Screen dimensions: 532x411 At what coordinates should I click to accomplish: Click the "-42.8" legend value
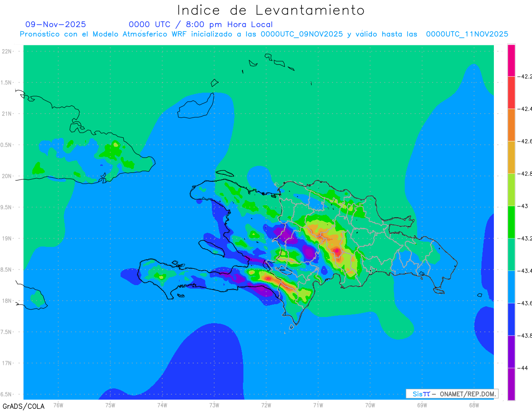525,174
